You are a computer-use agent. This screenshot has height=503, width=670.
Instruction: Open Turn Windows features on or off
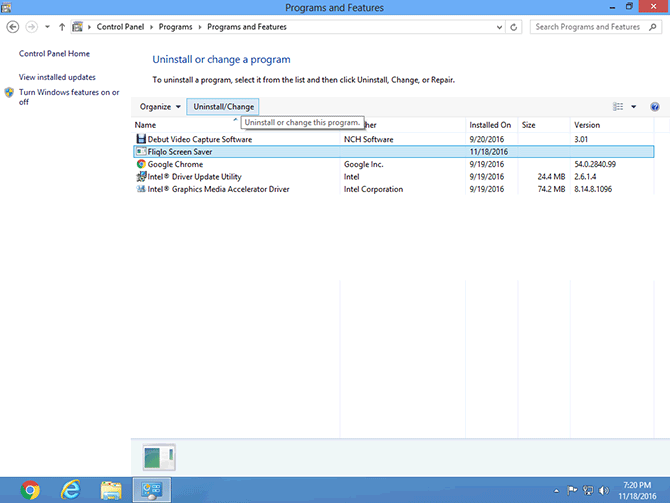pyautogui.click(x=69, y=97)
